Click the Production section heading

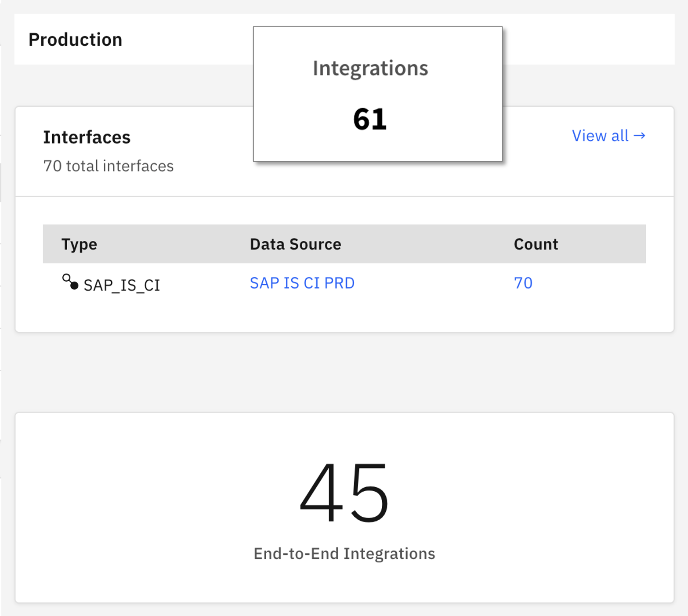[75, 40]
